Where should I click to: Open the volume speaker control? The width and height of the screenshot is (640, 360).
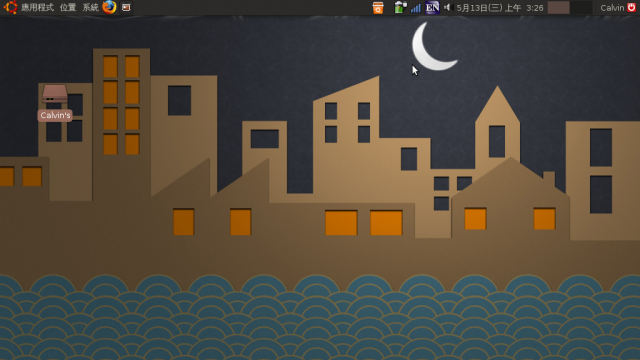click(x=448, y=7)
